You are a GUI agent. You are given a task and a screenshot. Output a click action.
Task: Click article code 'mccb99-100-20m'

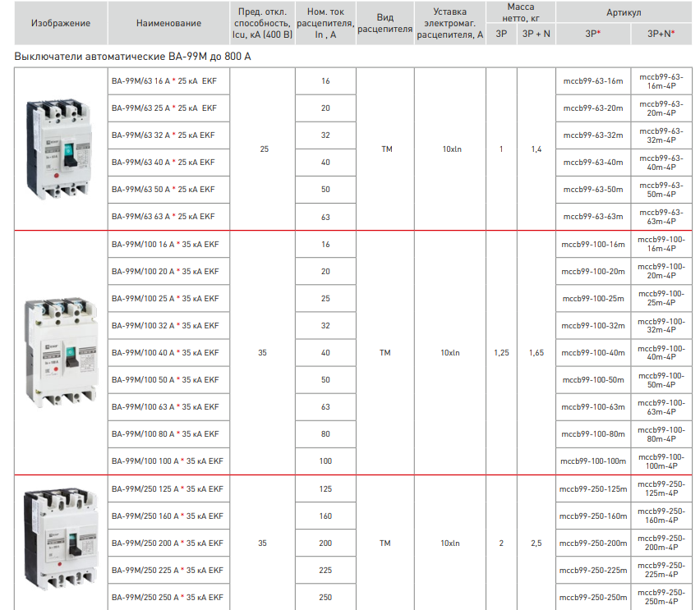click(593, 271)
